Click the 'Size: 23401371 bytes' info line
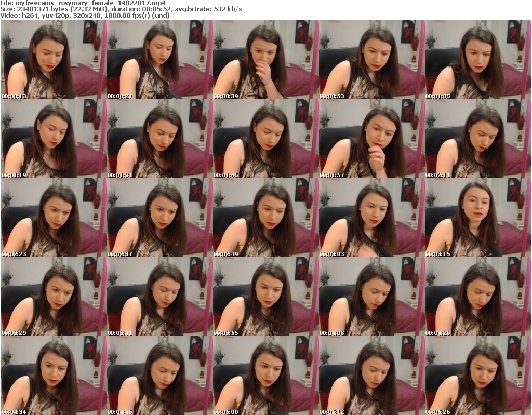The width and height of the screenshot is (532, 415). [x=121, y=9]
